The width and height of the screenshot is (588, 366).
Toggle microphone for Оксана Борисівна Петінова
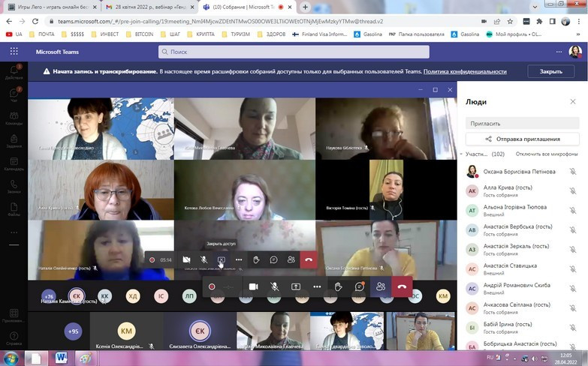click(x=573, y=172)
